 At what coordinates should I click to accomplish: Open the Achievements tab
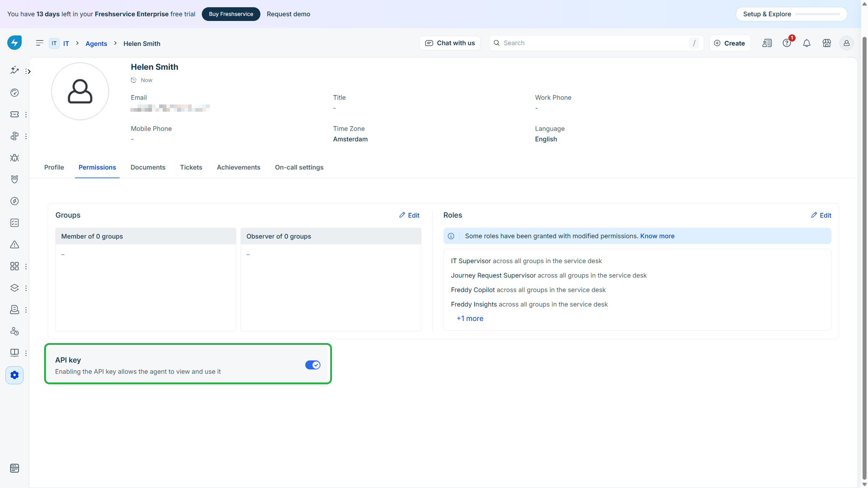[239, 167]
